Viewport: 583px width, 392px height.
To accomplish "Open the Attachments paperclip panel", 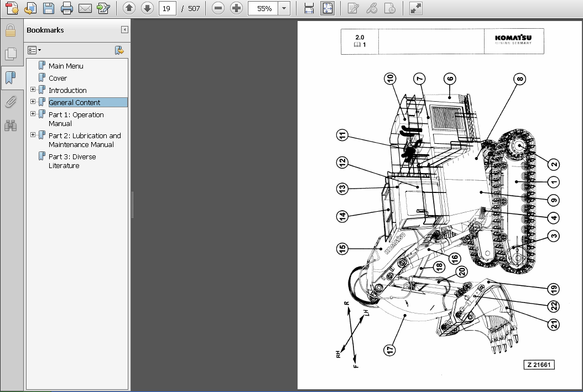I will tap(11, 101).
